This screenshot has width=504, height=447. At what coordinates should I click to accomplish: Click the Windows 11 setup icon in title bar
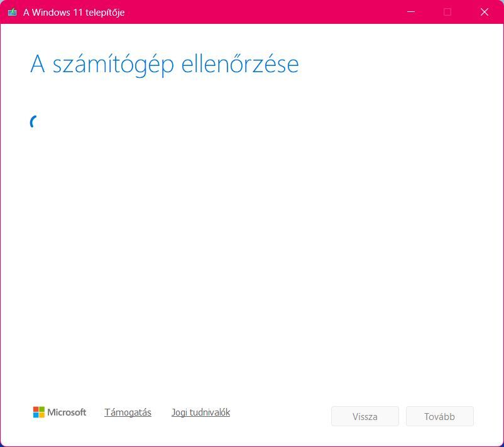pos(12,12)
